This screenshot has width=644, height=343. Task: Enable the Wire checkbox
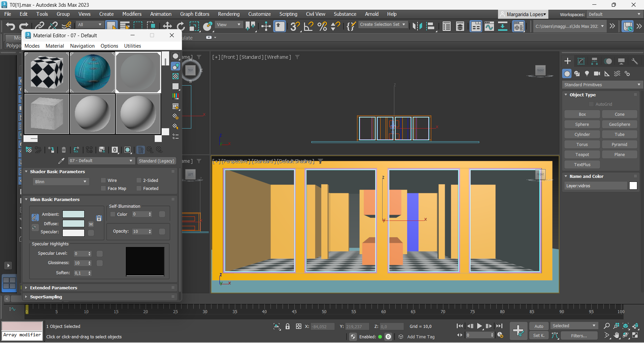(x=104, y=181)
